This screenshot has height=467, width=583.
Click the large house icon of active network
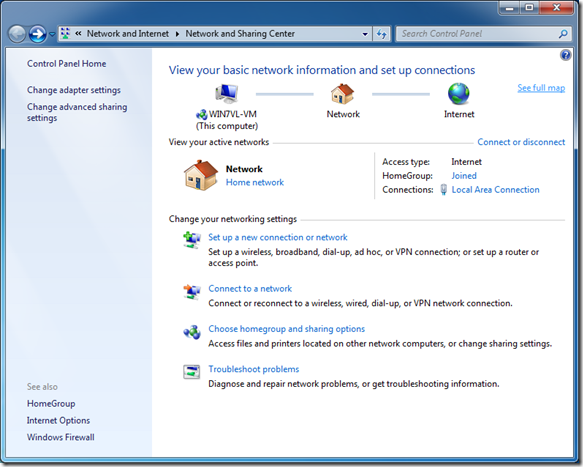[x=201, y=175]
